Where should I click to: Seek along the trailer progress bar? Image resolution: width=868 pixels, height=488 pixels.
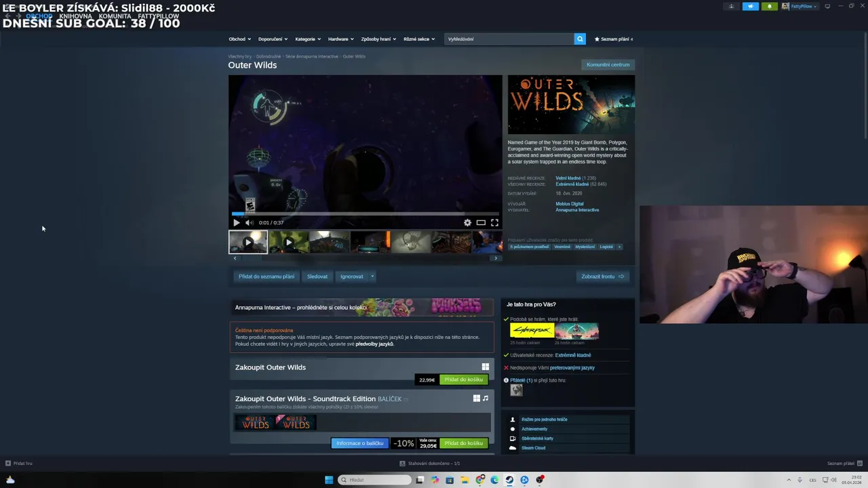[366, 213]
